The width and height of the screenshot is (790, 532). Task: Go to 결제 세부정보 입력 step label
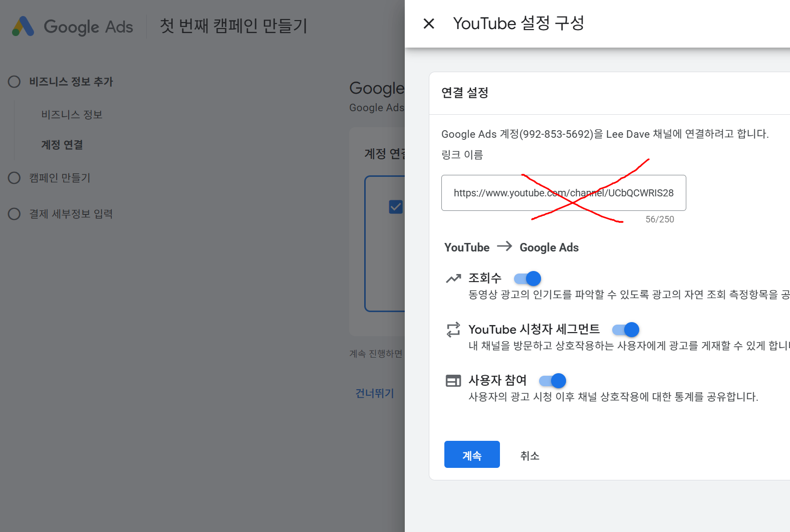pyautogui.click(x=71, y=214)
